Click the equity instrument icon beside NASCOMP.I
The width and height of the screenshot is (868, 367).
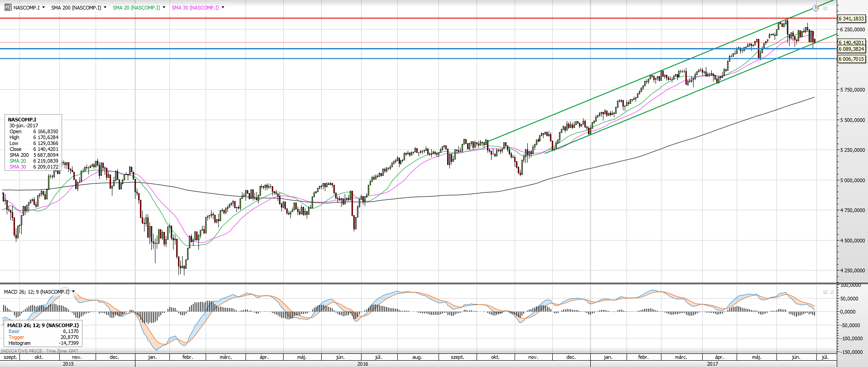pos(8,7)
